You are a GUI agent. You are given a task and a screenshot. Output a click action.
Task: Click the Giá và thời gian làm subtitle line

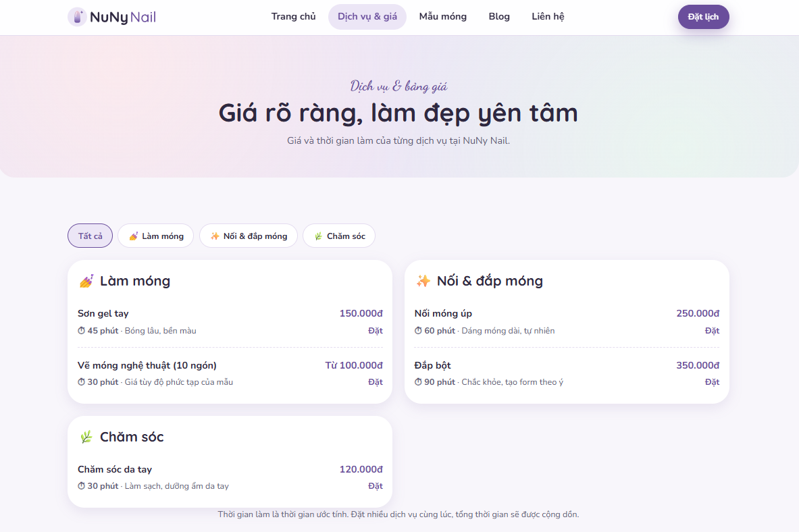398,140
